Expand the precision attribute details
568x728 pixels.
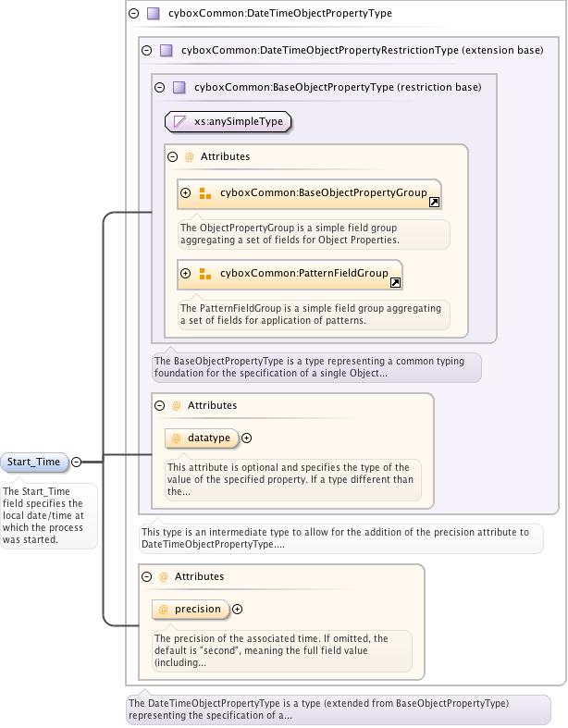238,609
